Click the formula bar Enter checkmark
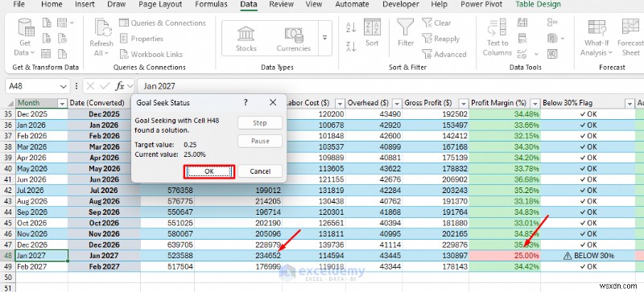Screen dimensions: 644x292 pos(105,86)
